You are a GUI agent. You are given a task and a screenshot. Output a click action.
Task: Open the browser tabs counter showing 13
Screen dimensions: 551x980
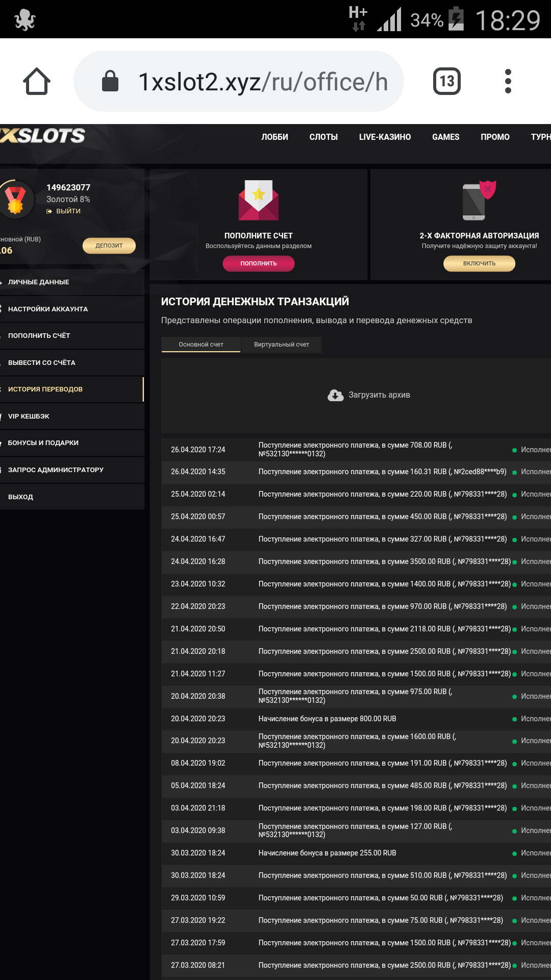click(446, 81)
